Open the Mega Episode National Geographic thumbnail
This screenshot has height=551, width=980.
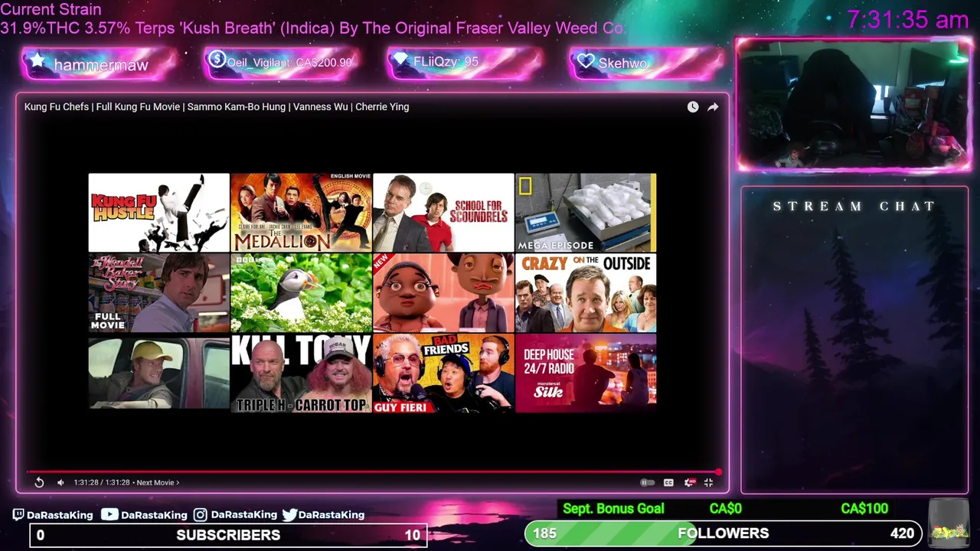[x=586, y=213]
